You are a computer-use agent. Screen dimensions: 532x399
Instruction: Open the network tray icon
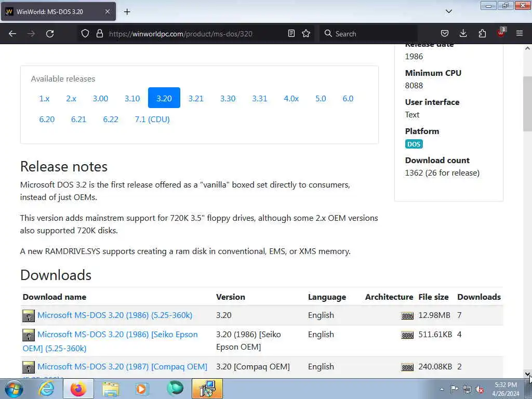tap(467, 389)
